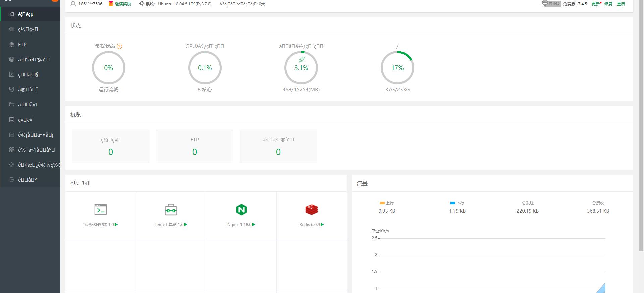Open the home icon in the sidebar
Viewport: 644px width, 293px height.
tap(12, 14)
